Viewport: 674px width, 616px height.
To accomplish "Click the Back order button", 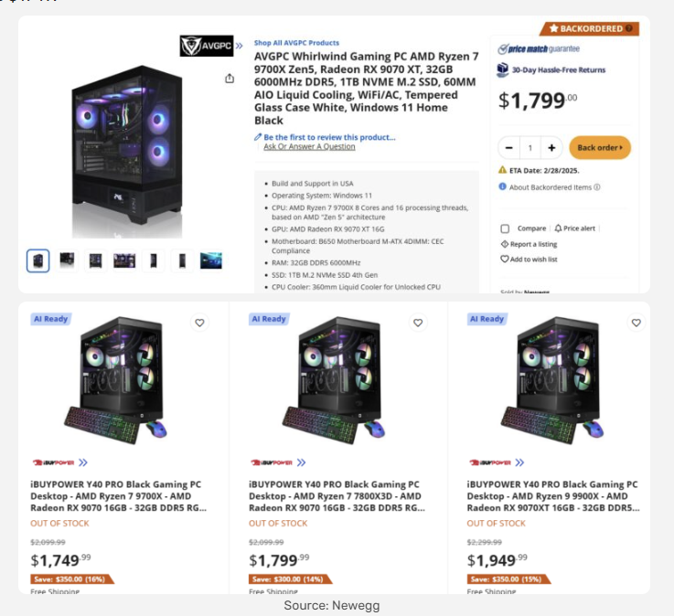I will point(600,148).
